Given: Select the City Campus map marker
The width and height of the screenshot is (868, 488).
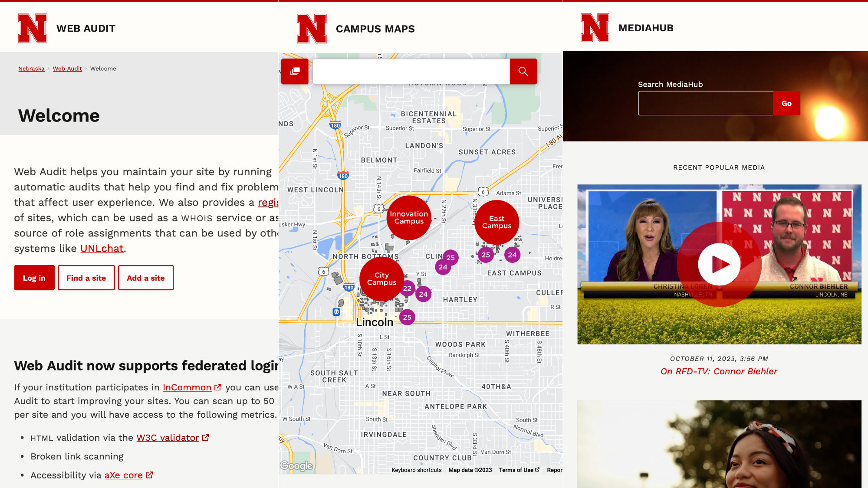Looking at the screenshot, I should pyautogui.click(x=381, y=279).
